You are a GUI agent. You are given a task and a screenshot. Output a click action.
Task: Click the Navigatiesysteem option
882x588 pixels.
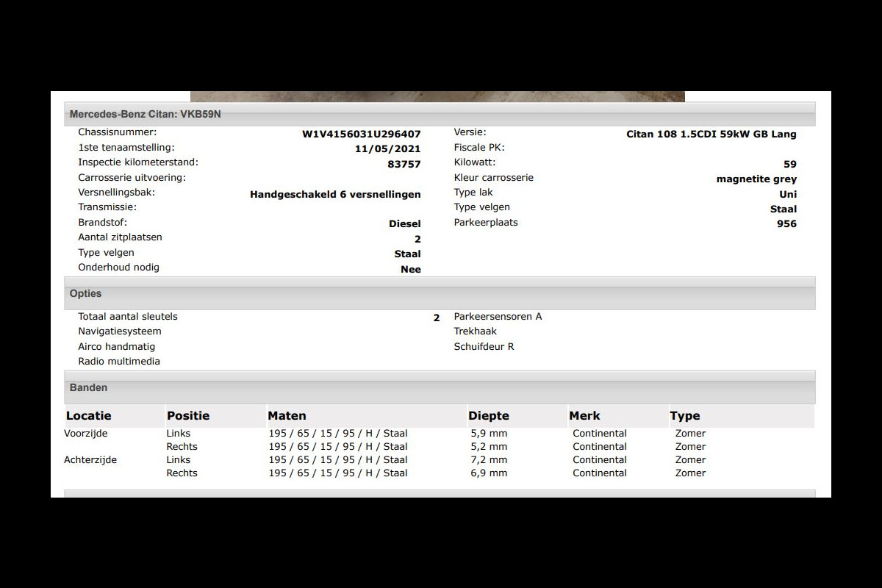click(120, 331)
